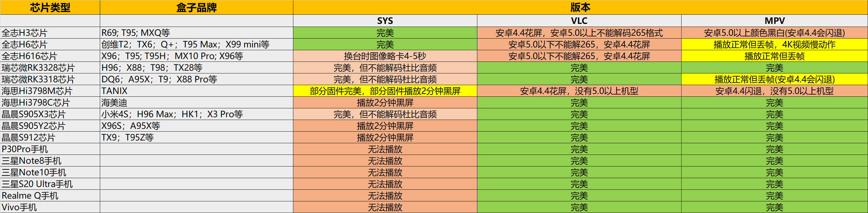This screenshot has width=868, height=213.
Task: Select the MPV cell '安卓5.0以上颜色黑白(安卓4.4会闪退)'
Action: [774, 33]
